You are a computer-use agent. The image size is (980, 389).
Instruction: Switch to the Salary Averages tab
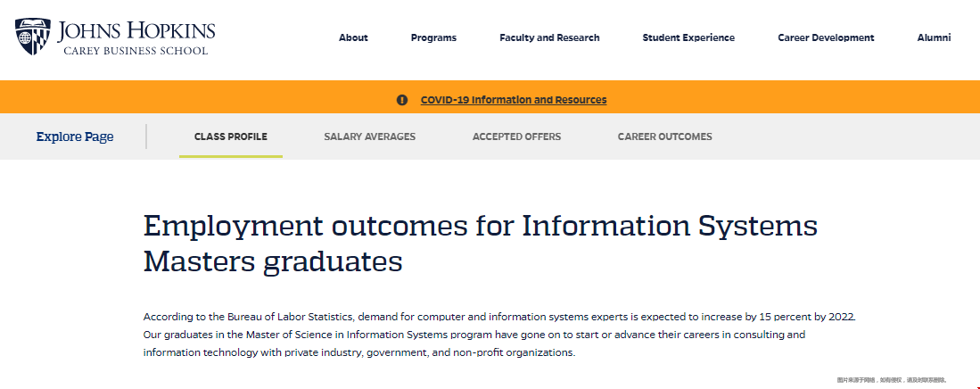(x=369, y=137)
